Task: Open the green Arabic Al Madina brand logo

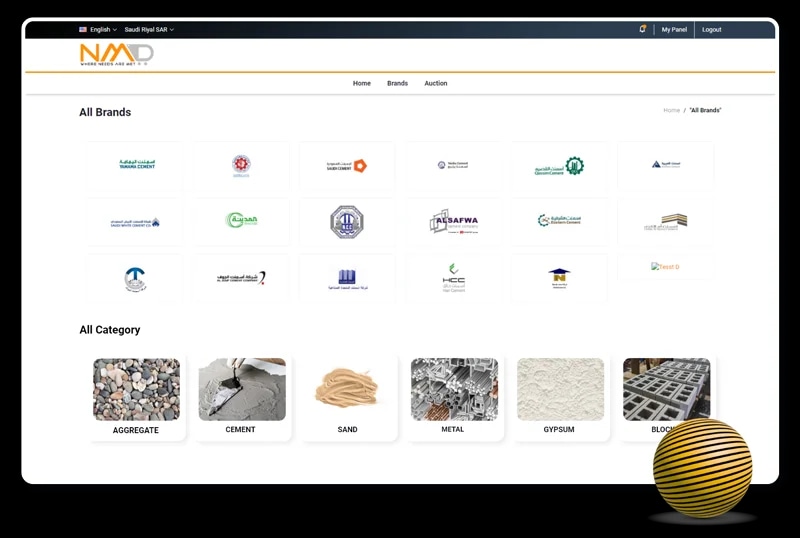Action: [241, 220]
